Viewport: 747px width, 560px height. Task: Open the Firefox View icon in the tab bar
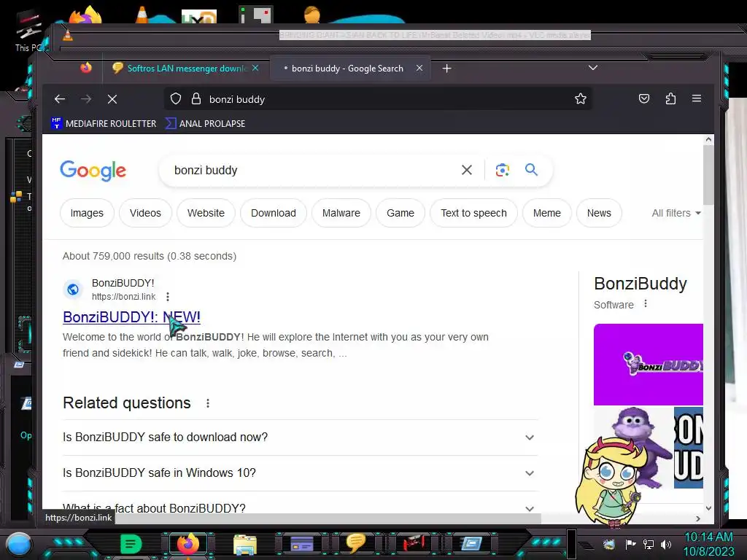[x=86, y=68]
